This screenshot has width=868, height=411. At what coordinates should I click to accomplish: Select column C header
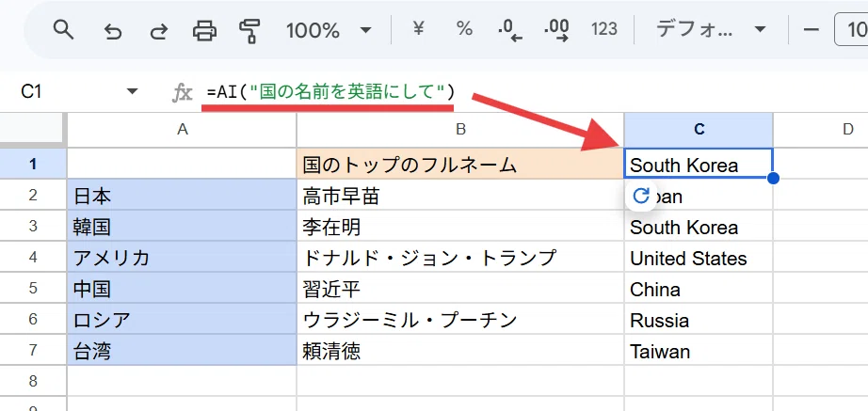[699, 130]
